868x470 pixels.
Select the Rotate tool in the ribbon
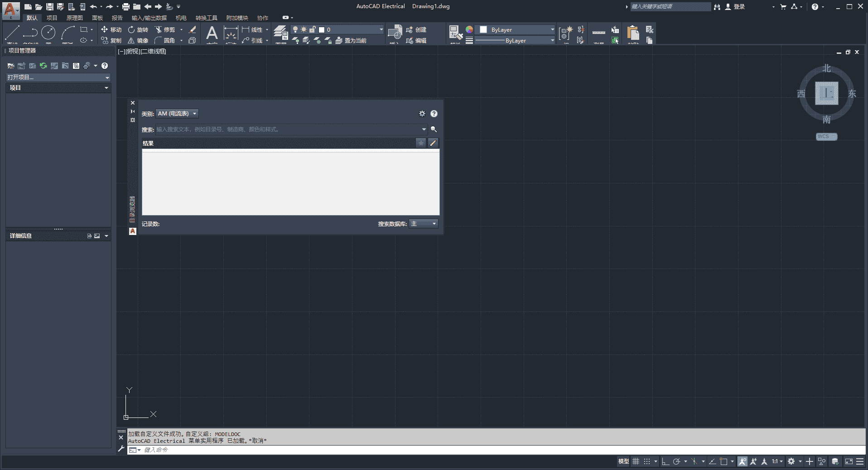pos(138,29)
